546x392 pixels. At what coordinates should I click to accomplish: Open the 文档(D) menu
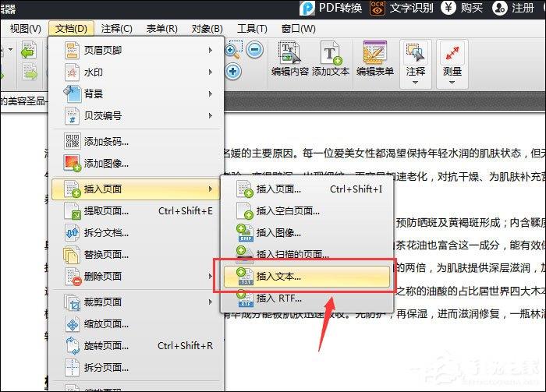click(71, 29)
